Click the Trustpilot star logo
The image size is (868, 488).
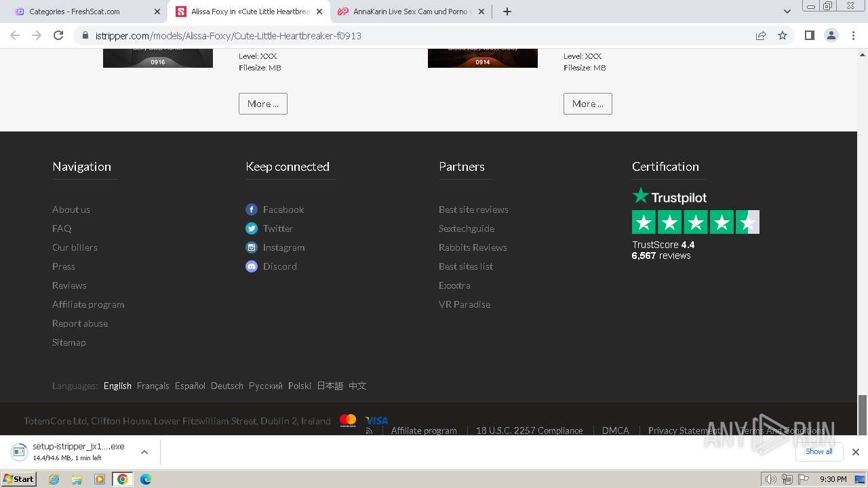click(x=641, y=196)
